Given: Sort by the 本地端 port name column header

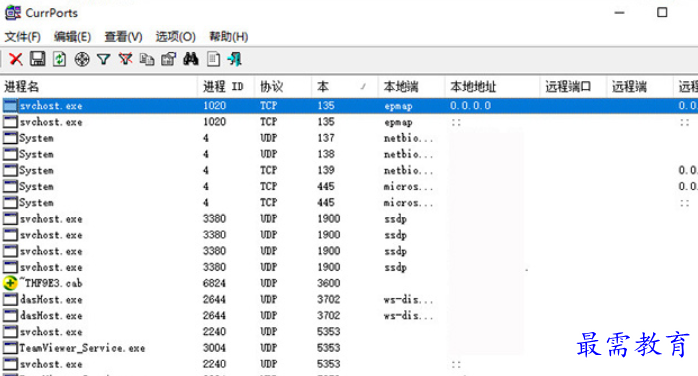Looking at the screenshot, I should 411,86.
